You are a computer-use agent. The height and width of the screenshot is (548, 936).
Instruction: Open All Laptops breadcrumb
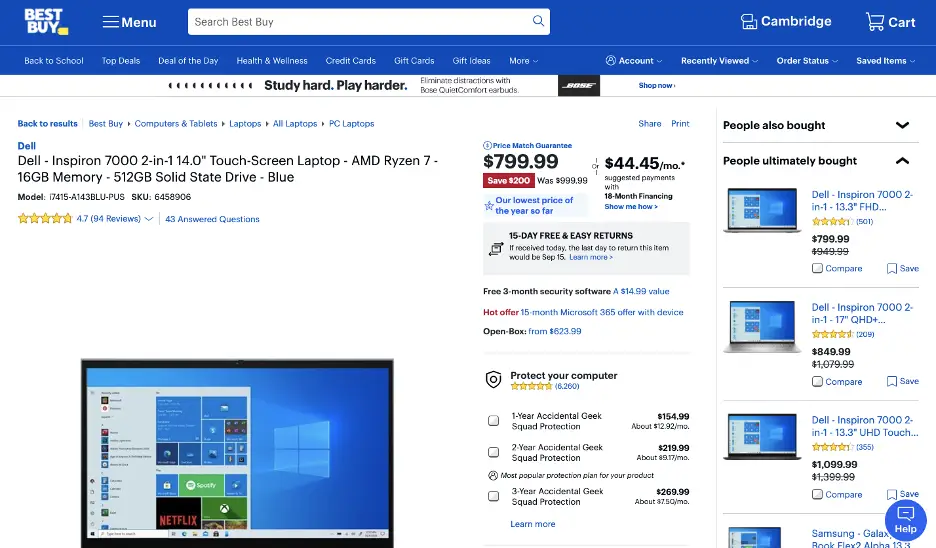(295, 124)
